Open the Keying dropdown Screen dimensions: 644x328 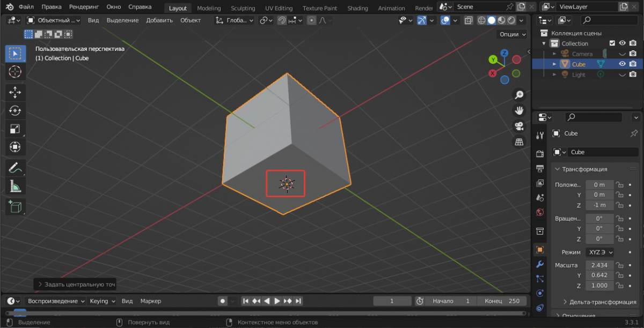(102, 301)
